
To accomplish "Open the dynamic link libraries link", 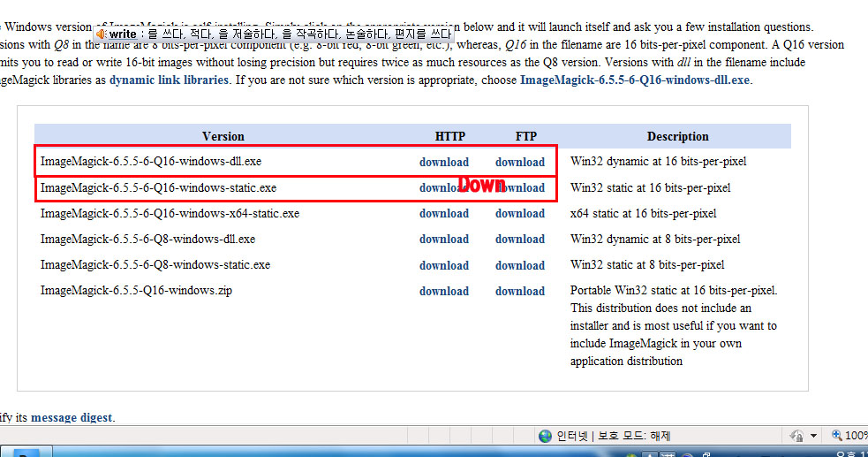I will (169, 80).
